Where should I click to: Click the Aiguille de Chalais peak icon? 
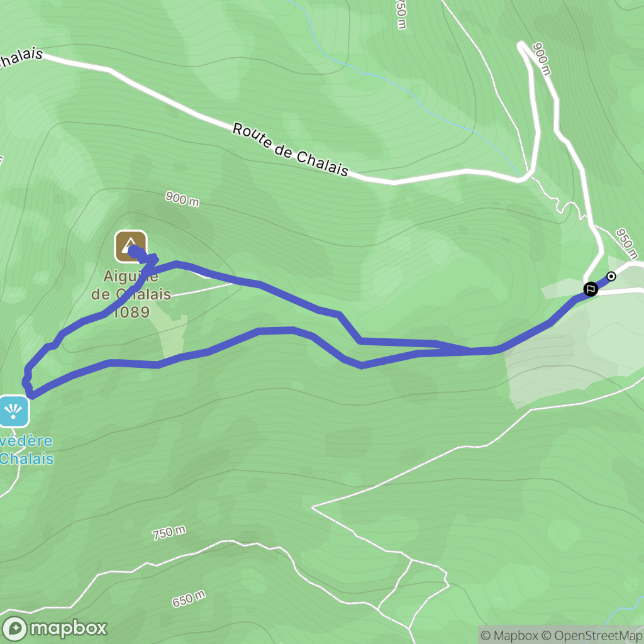click(x=131, y=247)
